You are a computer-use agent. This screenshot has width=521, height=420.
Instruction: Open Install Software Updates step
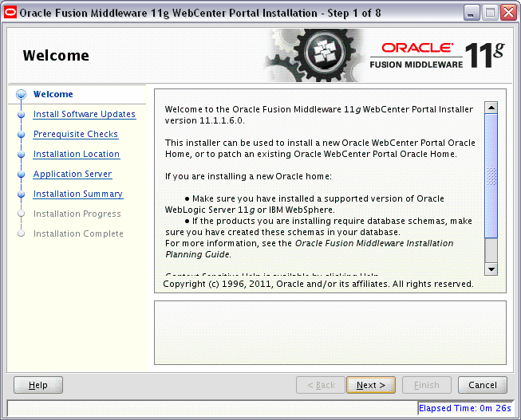point(85,114)
